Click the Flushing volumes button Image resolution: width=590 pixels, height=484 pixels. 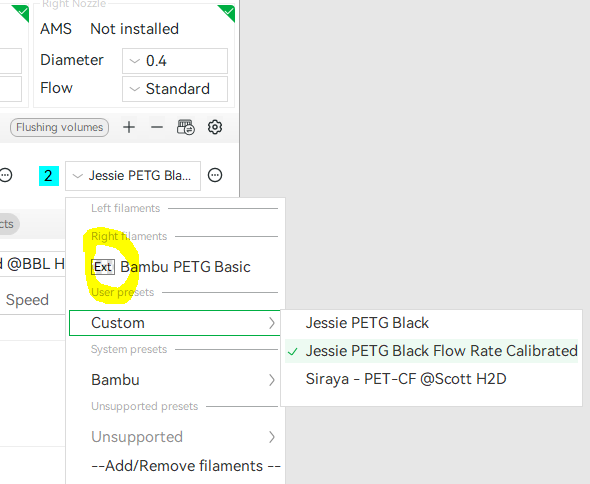59,127
